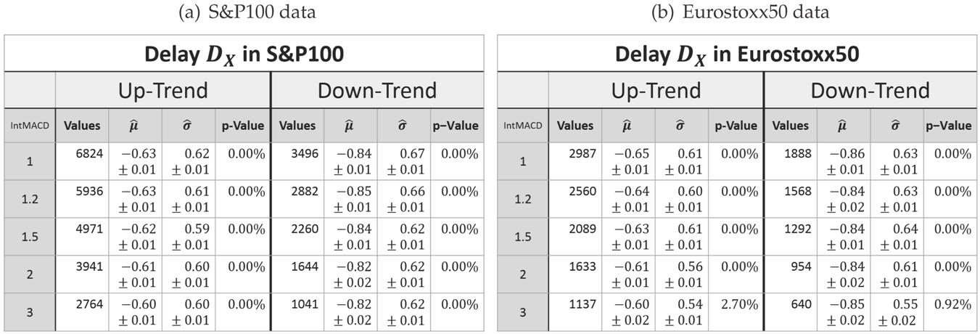Click the "Delay D_X in S&P100" table title
The width and height of the screenshot is (980, 334).
coord(243,54)
